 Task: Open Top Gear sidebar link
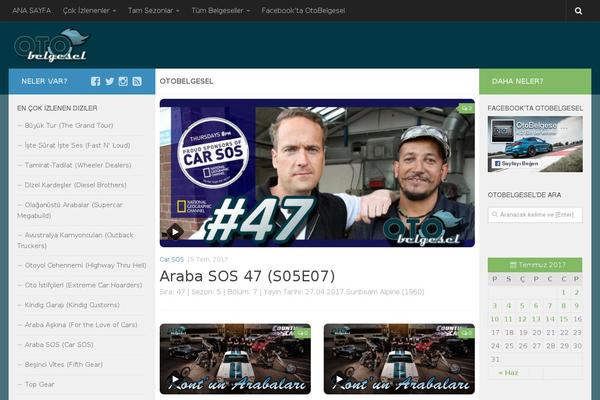tap(39, 384)
